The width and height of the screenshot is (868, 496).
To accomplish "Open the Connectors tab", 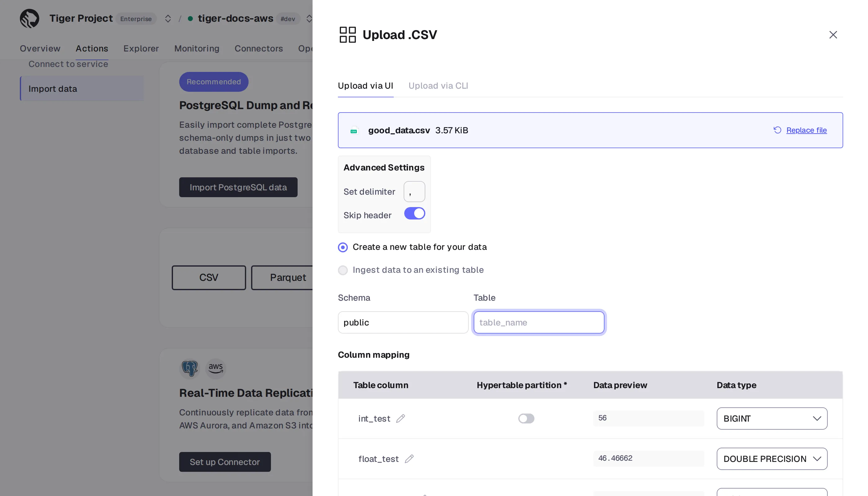I will click(259, 49).
